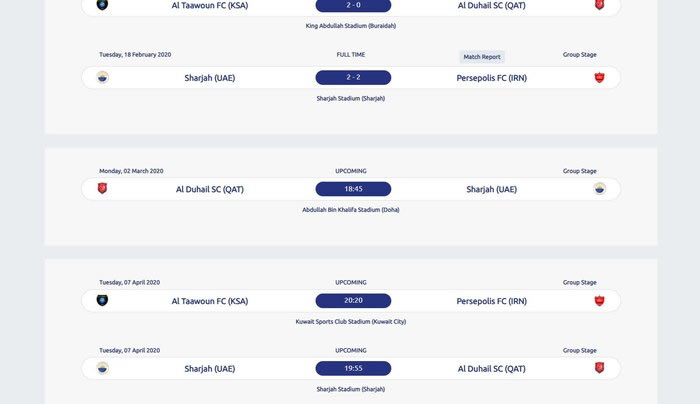Viewport: 700px width, 404px height.
Task: Open the Match Report for Sharjah vs Persepolis
Action: click(x=482, y=57)
